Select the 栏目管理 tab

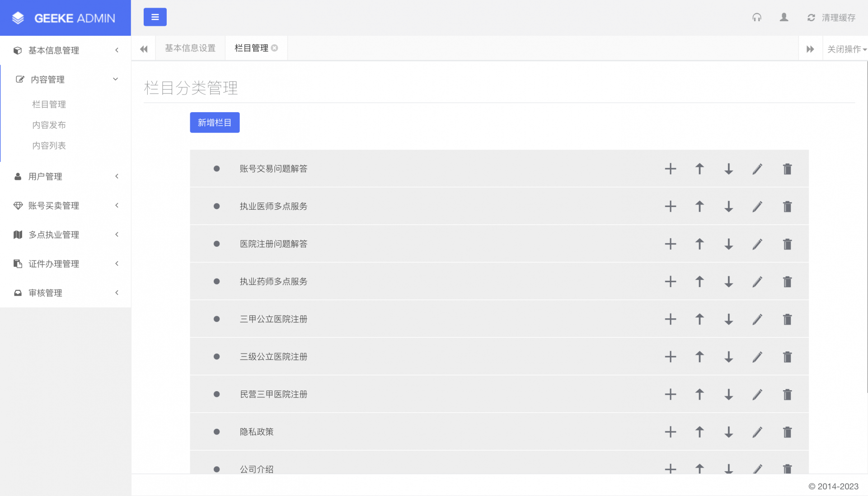tap(251, 48)
